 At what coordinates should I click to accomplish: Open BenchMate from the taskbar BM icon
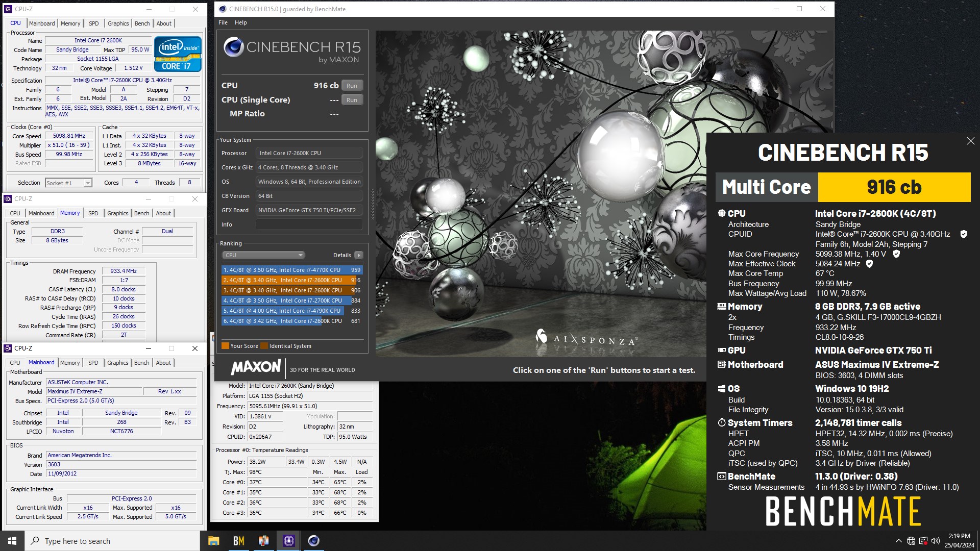point(239,541)
